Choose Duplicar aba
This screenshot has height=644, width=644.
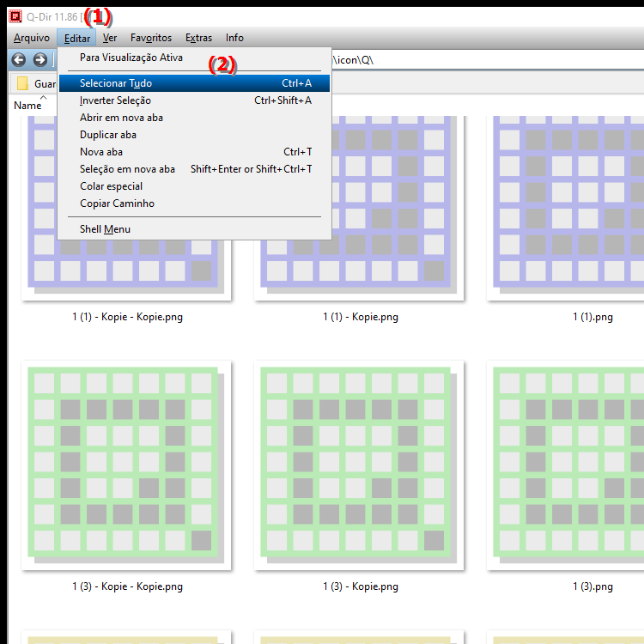pyautogui.click(x=194, y=135)
